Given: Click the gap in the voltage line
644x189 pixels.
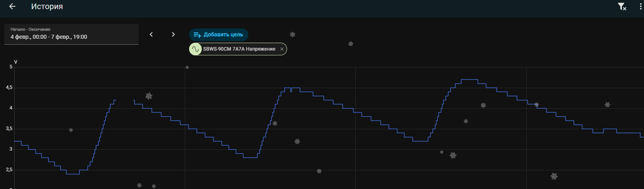Looking at the screenshot, I should coord(125,100).
